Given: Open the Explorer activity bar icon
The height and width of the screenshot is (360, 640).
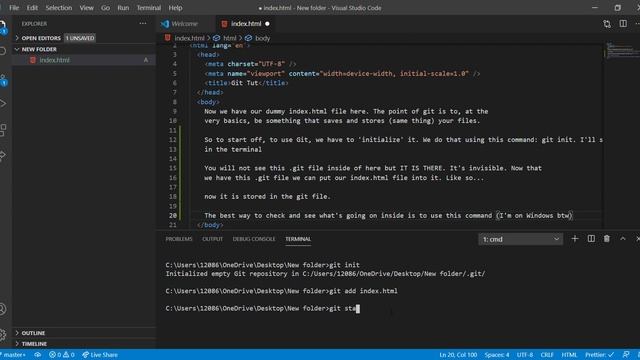Looking at the screenshot, I should [x=3, y=27].
